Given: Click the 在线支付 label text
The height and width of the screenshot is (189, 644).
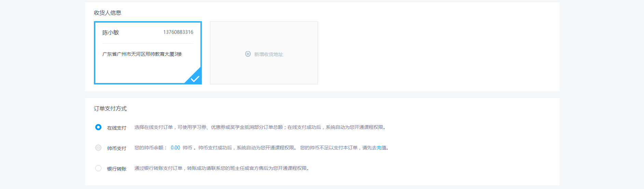Looking at the screenshot, I should click(116, 128).
